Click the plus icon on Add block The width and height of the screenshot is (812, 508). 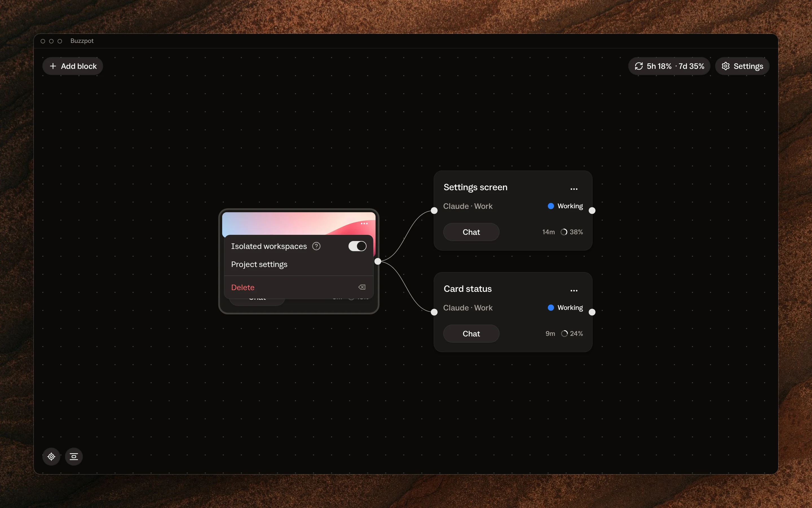coord(53,66)
